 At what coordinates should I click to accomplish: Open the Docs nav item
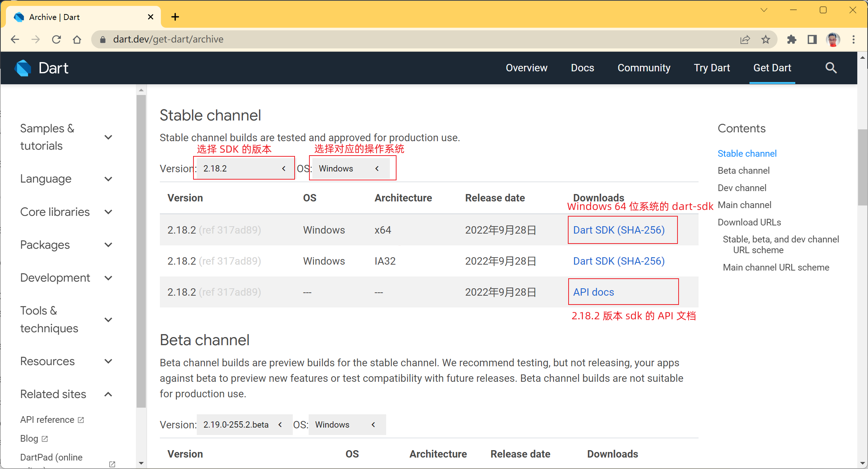click(x=582, y=68)
